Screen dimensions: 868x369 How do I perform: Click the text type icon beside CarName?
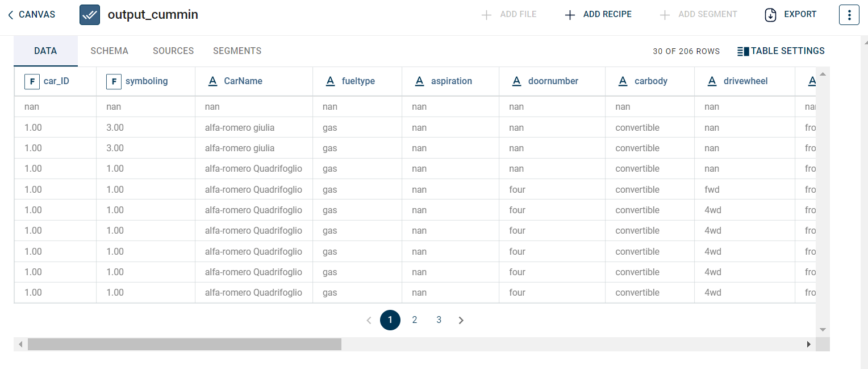coord(213,81)
